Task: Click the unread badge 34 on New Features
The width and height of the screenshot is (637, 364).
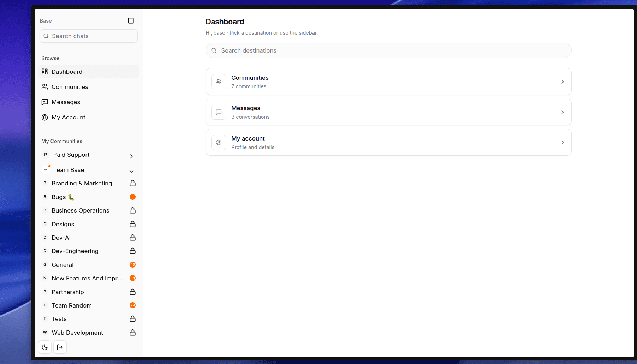Action: click(133, 278)
